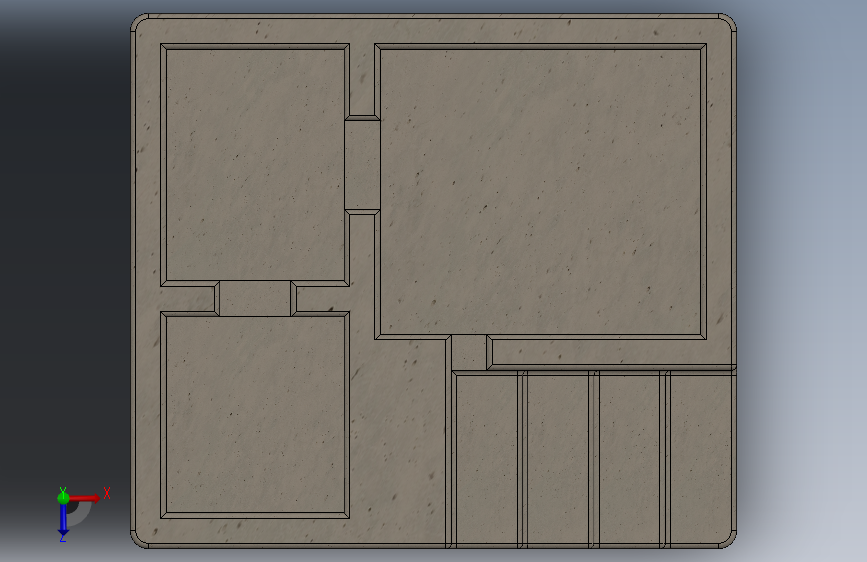The height and width of the screenshot is (562, 867).
Task: Select the rightmost narrow slot face at bottom right
Action: pyautogui.click(x=700, y=460)
